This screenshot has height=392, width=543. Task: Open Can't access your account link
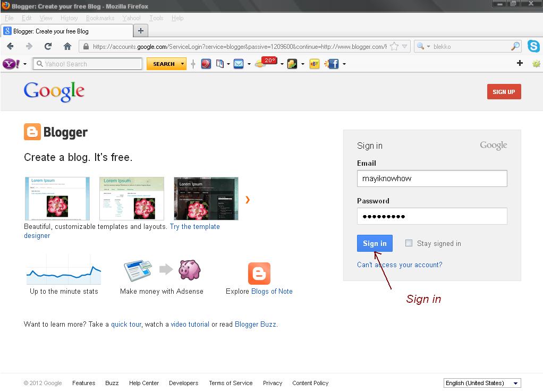(400, 265)
